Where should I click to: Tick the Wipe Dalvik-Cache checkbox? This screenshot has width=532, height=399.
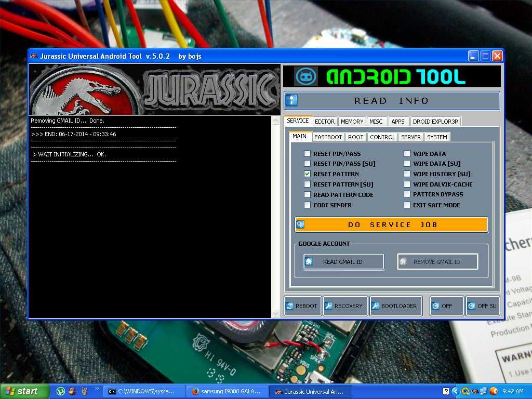(x=407, y=184)
